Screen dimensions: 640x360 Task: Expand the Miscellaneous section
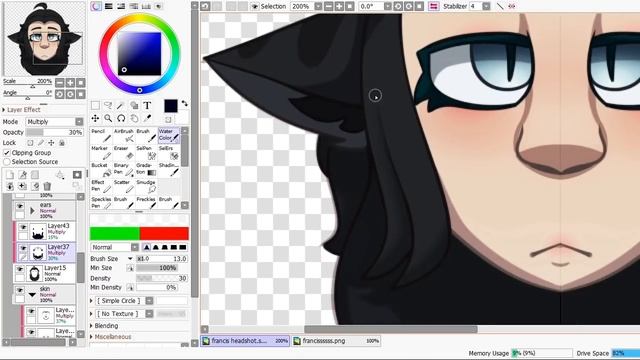pos(91,337)
